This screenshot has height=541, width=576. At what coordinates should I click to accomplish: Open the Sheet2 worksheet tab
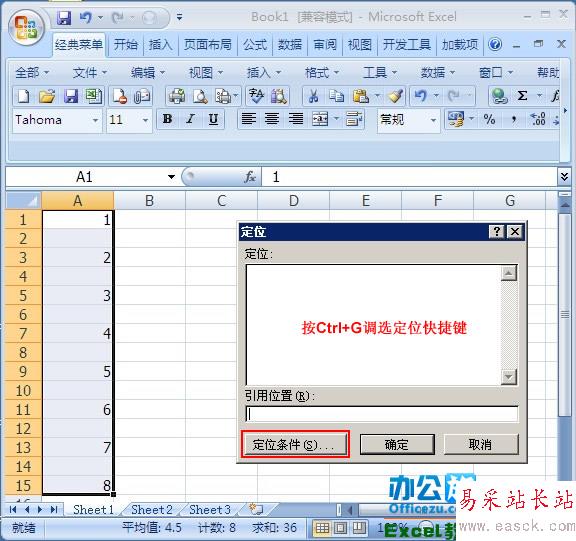[x=152, y=509]
